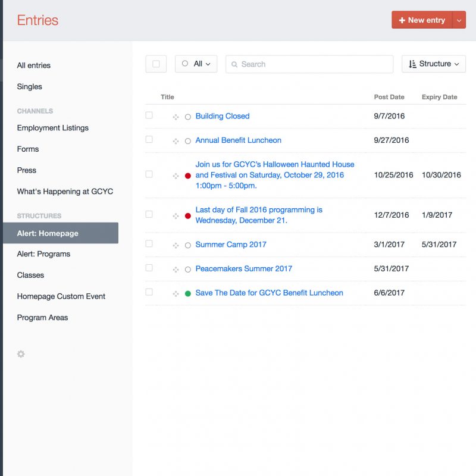
Task: Focus the Search entries field
Action: 309,64
